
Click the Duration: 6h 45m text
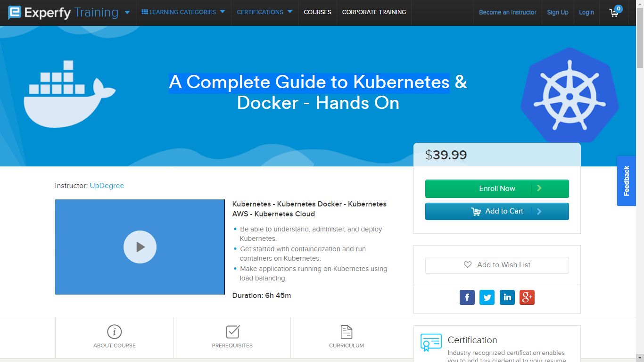pos(262,296)
